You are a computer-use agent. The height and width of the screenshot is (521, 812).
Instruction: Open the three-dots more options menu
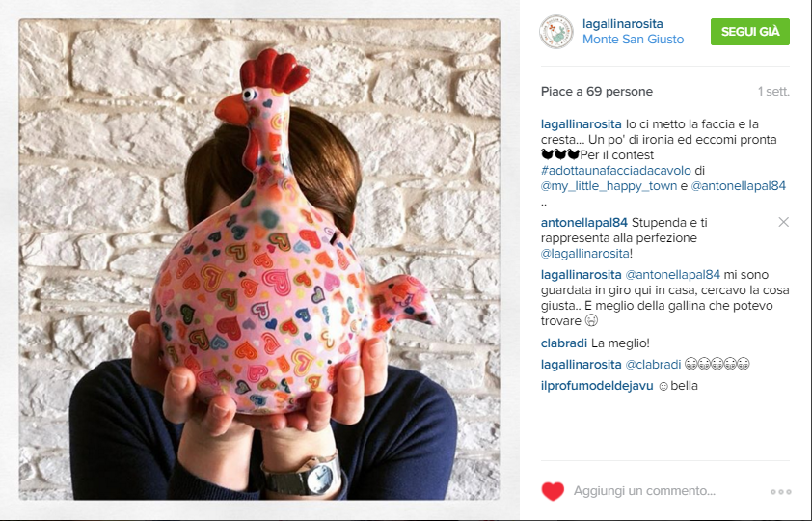780,491
